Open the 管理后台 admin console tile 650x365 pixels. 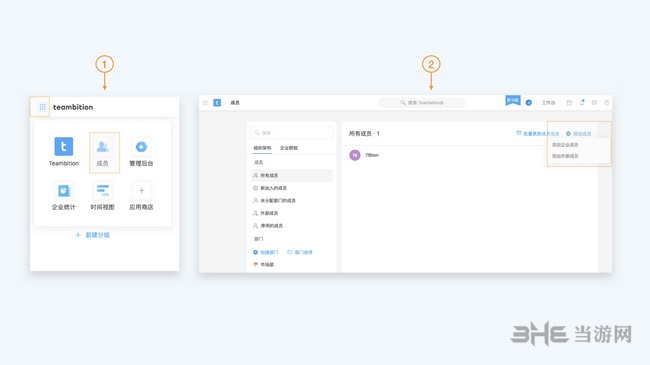pos(141,152)
